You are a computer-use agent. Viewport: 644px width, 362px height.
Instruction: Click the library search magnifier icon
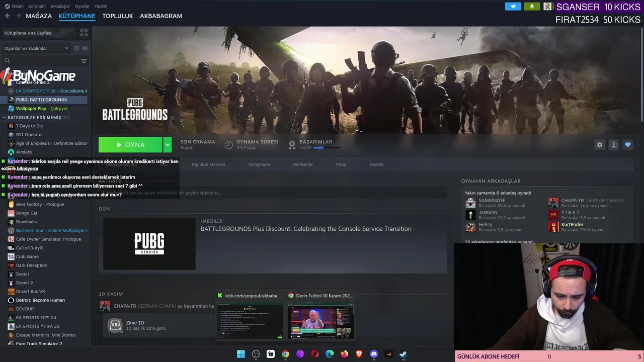coord(7,61)
